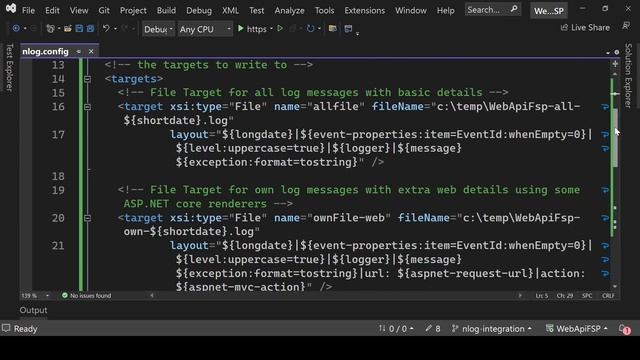Open the Solution Explorer side tab

[x=629, y=76]
